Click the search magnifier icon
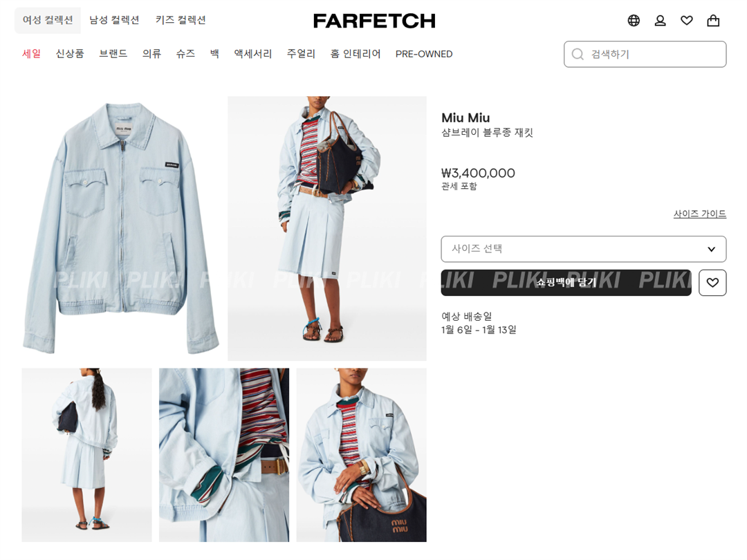The image size is (747, 560). click(x=578, y=55)
